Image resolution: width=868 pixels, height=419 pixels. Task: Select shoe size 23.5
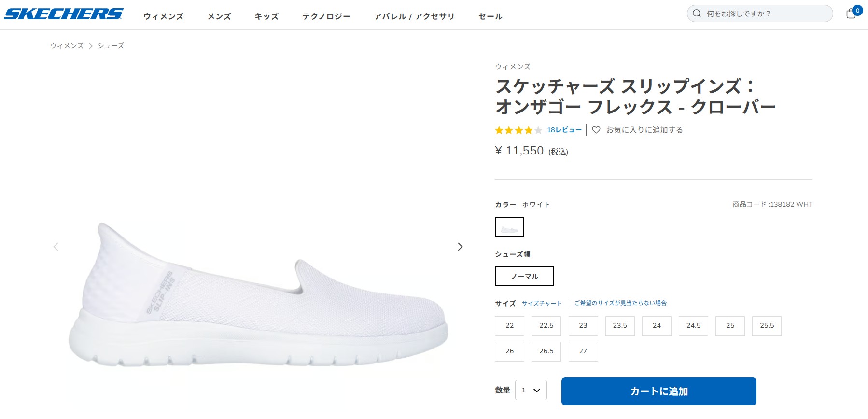click(x=620, y=326)
